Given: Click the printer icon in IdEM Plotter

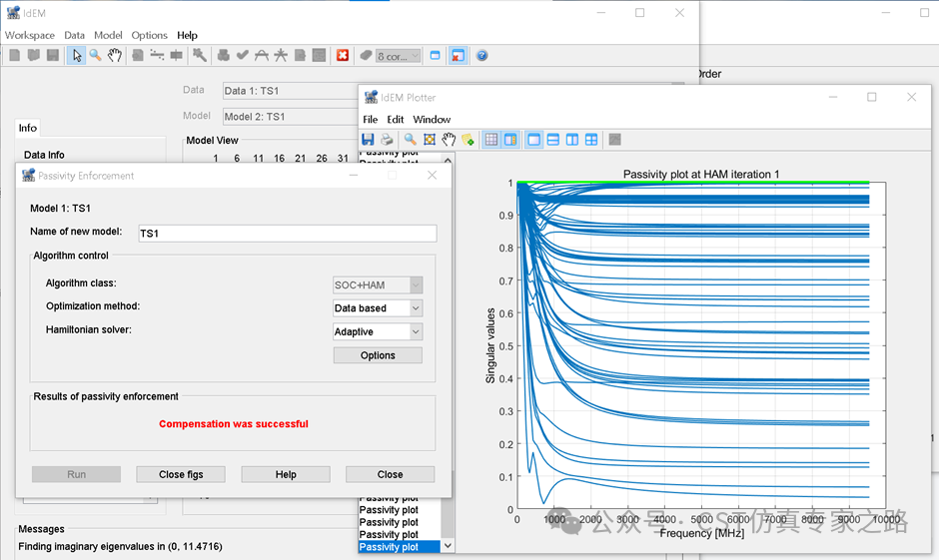Looking at the screenshot, I should click(387, 140).
